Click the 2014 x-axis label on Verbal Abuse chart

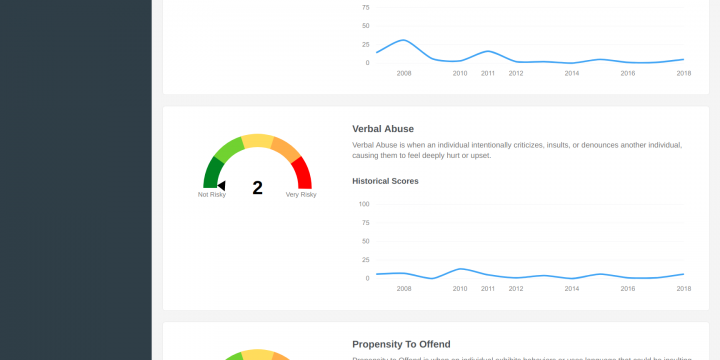point(572,289)
